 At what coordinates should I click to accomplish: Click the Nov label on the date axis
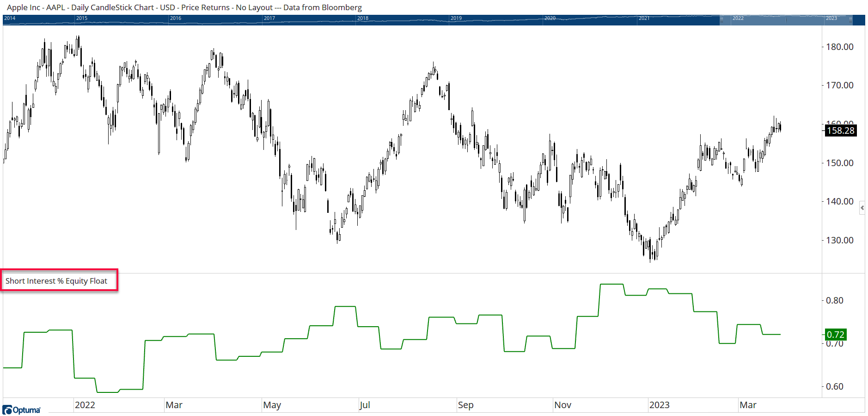pyautogui.click(x=563, y=405)
